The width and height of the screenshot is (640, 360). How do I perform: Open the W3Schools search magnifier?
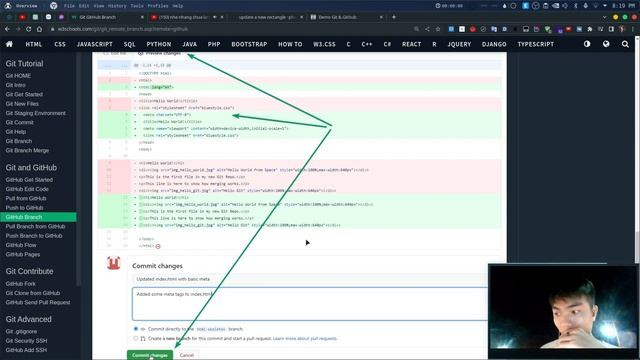(x=625, y=44)
